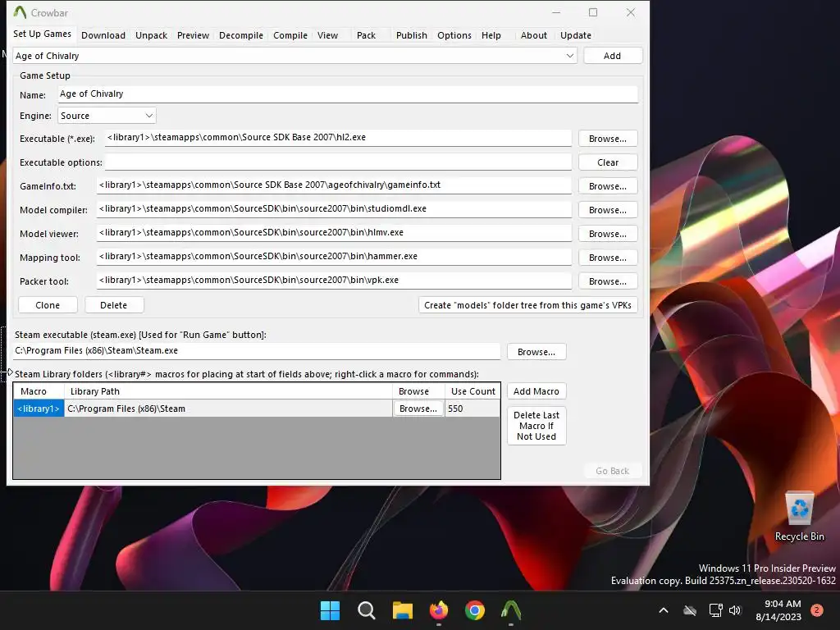Screen dimensions: 840x630
Task: Click the Executable path field
Action: (338, 138)
